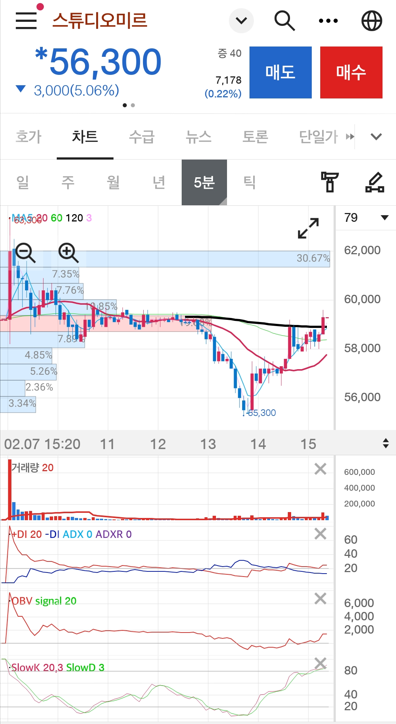Expand the tab list chevron

coord(377,137)
